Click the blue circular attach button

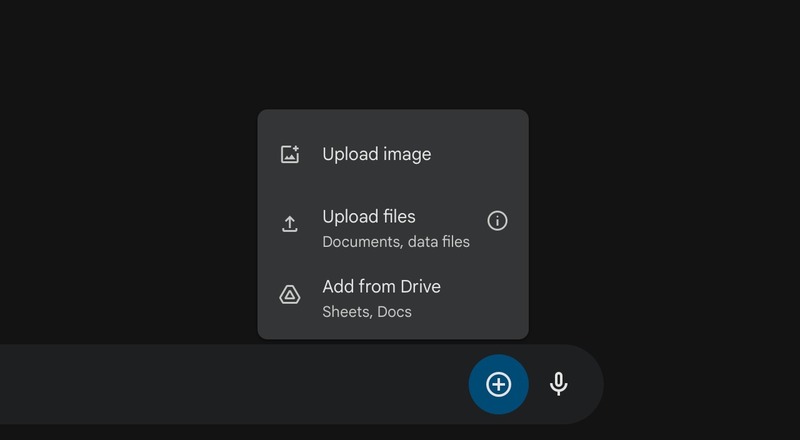point(498,384)
